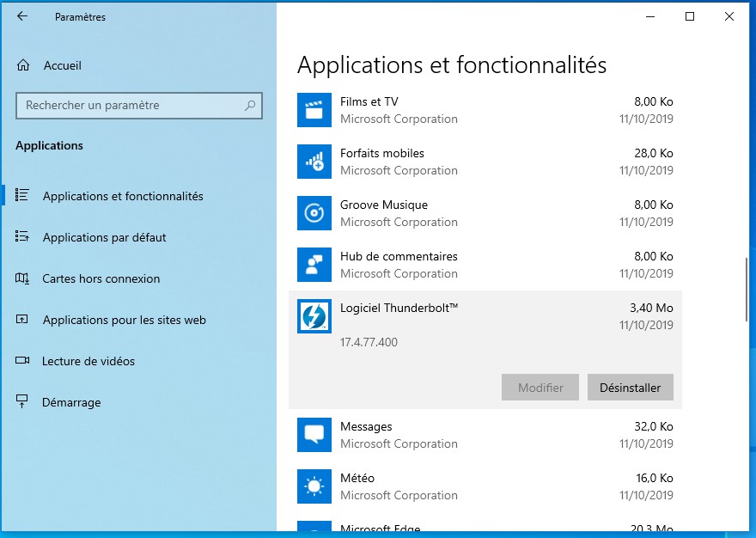The width and height of the screenshot is (756, 538).
Task: Select the Messages app icon
Action: coord(314,435)
